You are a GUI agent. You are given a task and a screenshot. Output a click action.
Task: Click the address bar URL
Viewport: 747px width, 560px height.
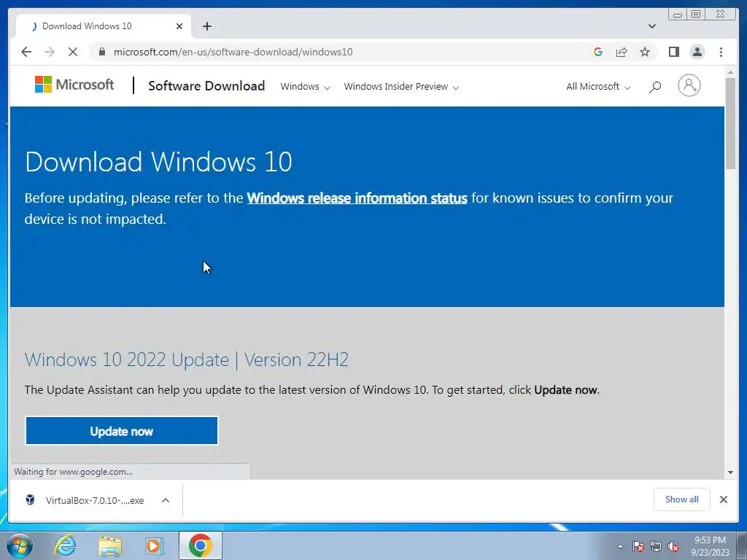[x=233, y=52]
